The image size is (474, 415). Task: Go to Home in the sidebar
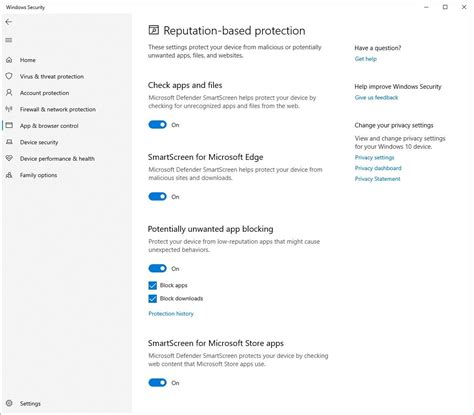[x=28, y=60]
